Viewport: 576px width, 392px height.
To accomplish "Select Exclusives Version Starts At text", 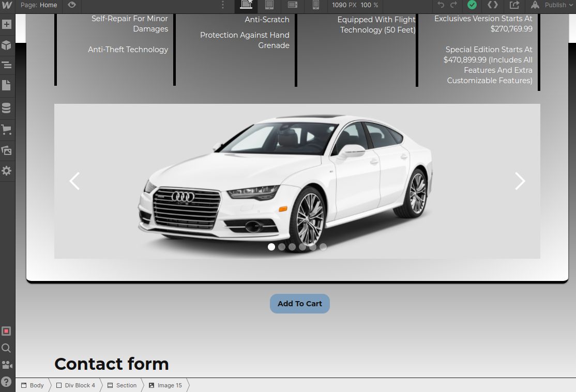I will click(x=483, y=23).
